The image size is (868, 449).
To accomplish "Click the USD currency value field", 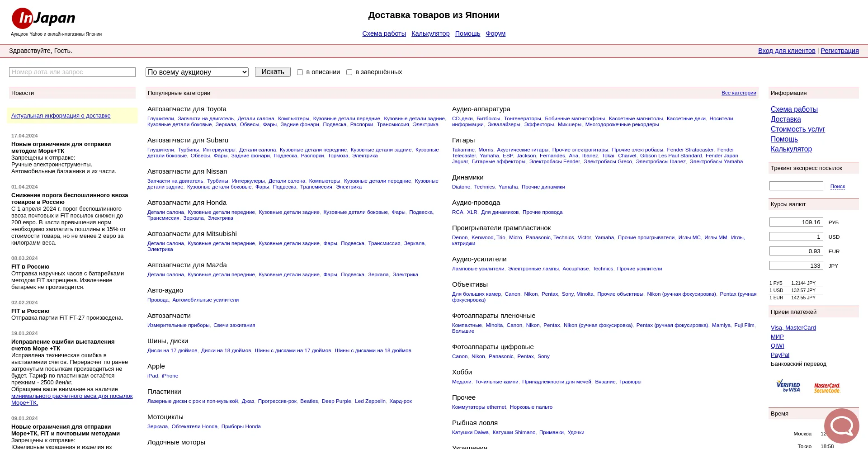I will 796,236.
